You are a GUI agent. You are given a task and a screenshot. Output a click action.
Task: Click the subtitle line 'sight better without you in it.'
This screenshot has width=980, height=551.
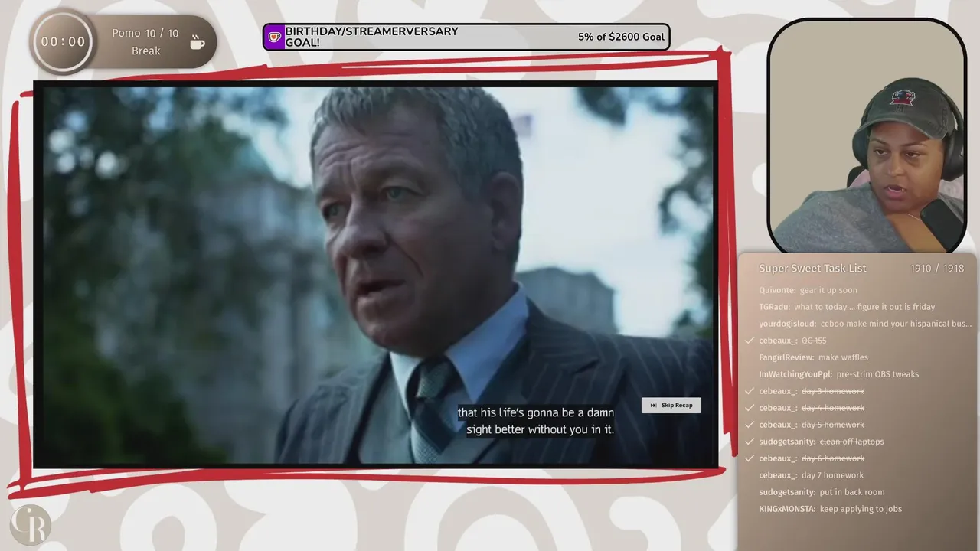[541, 429]
